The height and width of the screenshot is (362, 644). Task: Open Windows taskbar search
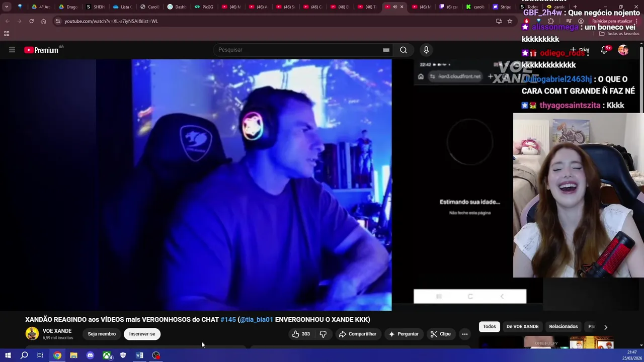[x=24, y=355]
